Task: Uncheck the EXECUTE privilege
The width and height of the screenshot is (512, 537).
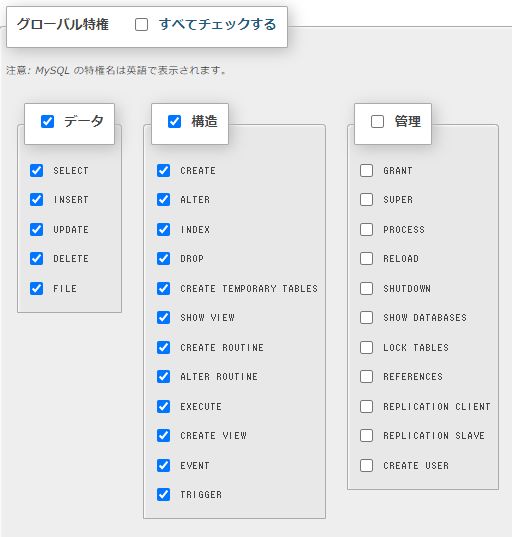Action: click(163, 407)
